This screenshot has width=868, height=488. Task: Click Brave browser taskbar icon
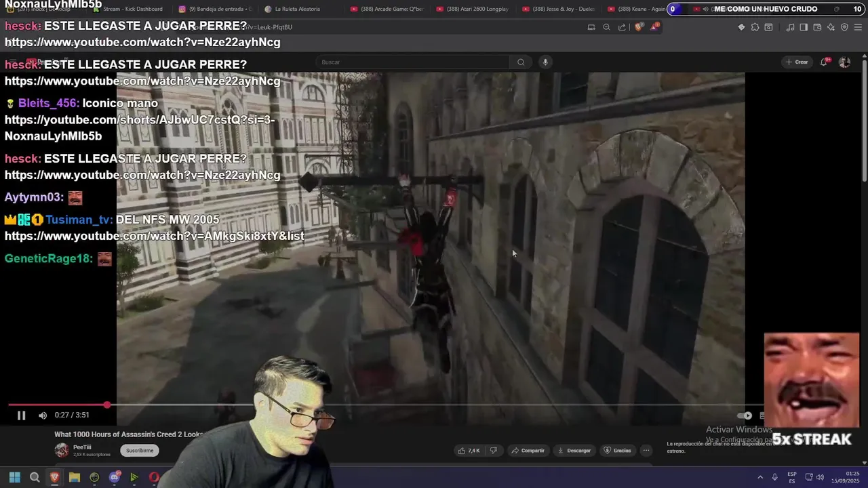[x=54, y=477]
